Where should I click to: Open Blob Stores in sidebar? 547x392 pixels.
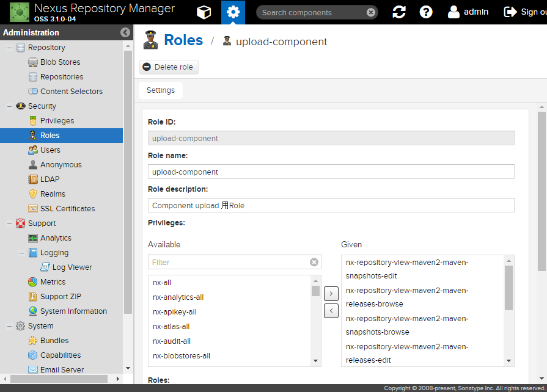point(60,62)
